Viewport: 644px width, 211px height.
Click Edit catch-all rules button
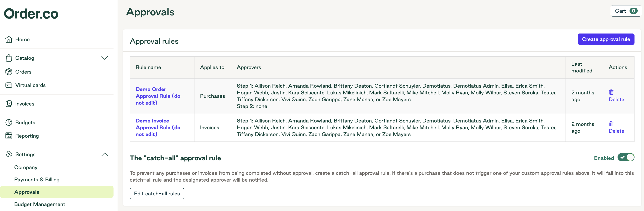tap(157, 194)
